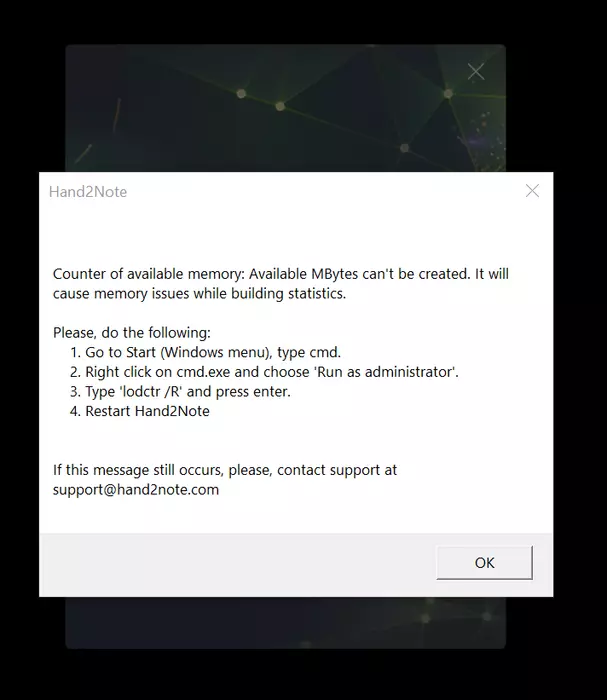
Task: Close the dark splash screen window
Action: point(476,71)
